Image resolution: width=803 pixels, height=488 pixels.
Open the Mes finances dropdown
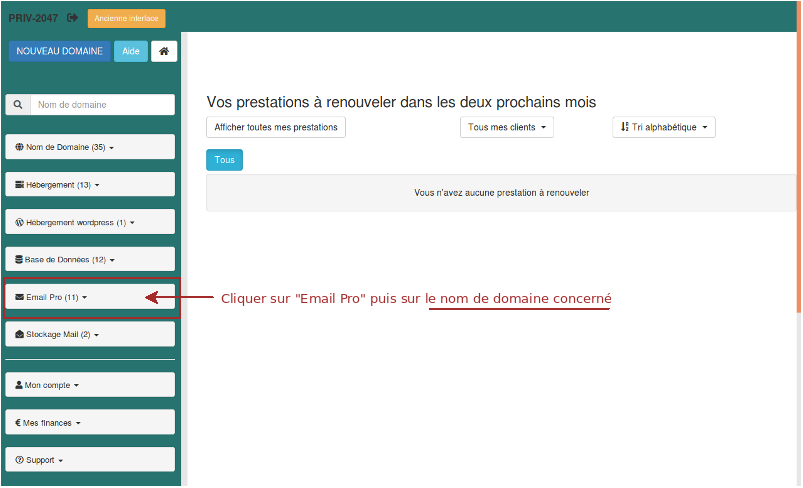pos(90,422)
